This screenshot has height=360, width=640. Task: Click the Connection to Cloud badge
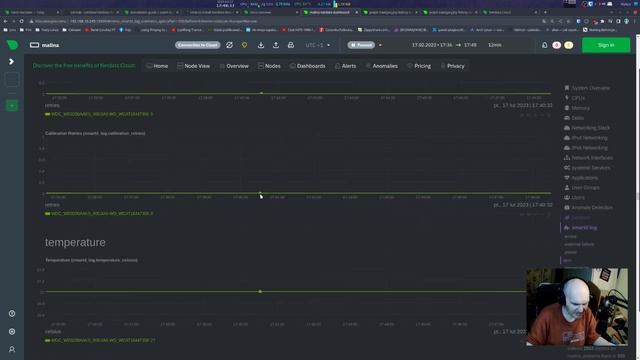198,45
